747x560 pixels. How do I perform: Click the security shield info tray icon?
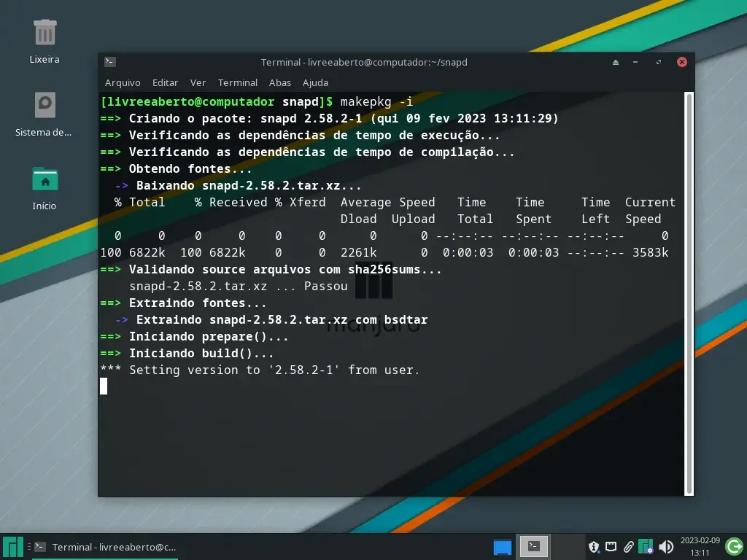point(594,547)
